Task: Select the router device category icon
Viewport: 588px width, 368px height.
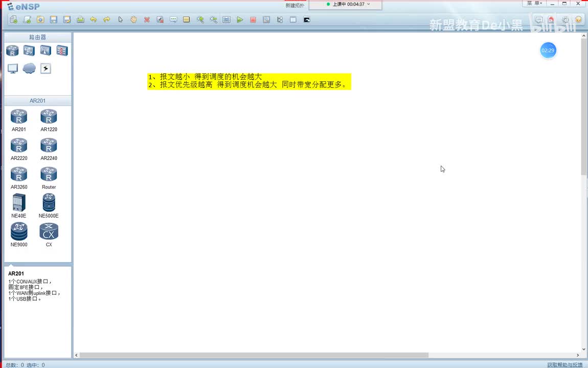Action: pyautogui.click(x=12, y=51)
